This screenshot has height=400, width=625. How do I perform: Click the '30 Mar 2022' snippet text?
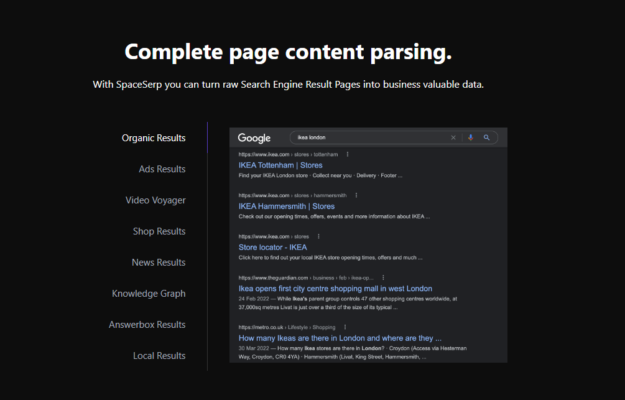tap(352, 353)
